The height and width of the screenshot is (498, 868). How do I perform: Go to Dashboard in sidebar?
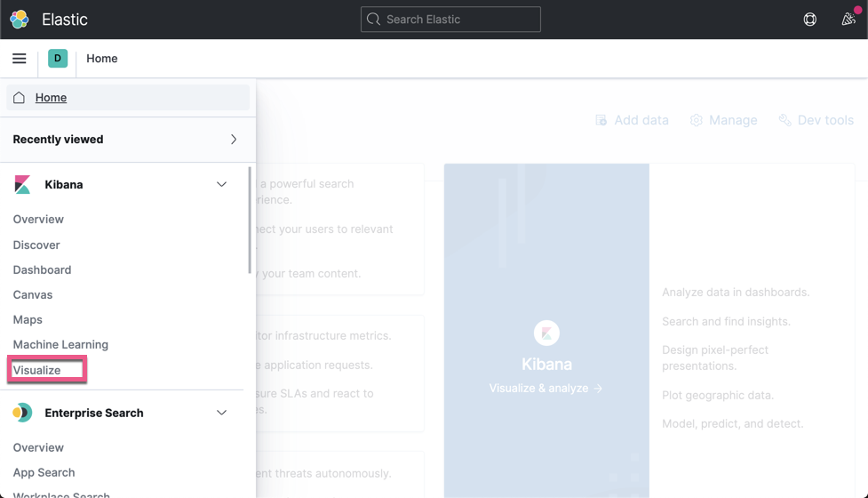coord(42,269)
